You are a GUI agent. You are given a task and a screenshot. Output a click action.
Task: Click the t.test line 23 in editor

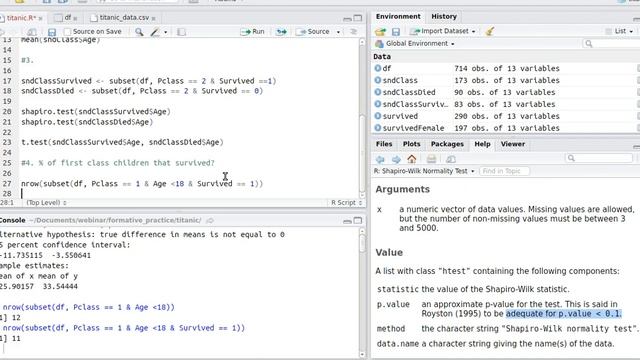122,142
